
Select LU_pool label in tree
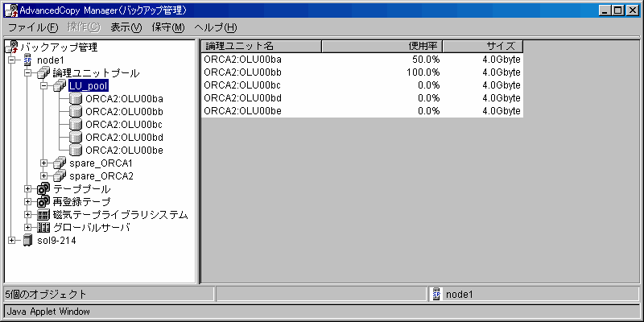coord(89,86)
